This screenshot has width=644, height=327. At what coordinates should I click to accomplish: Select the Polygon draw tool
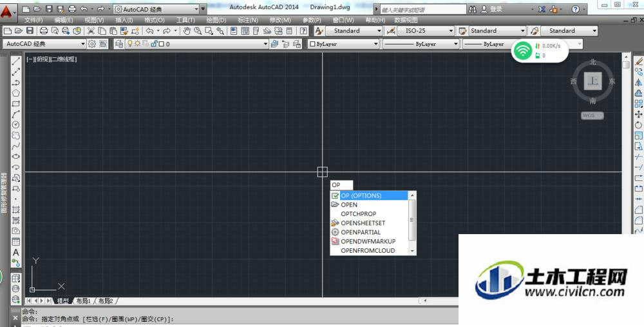tap(16, 94)
